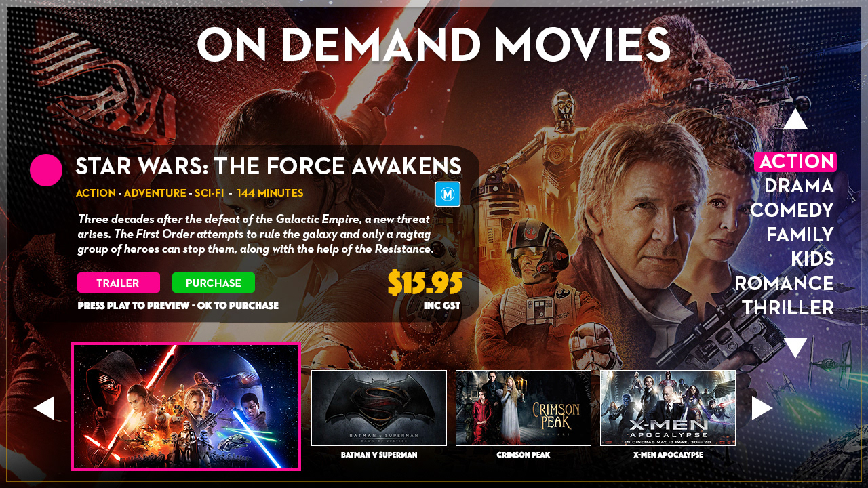
Task: Open the Crimson Peak thumbnail
Action: [524, 408]
